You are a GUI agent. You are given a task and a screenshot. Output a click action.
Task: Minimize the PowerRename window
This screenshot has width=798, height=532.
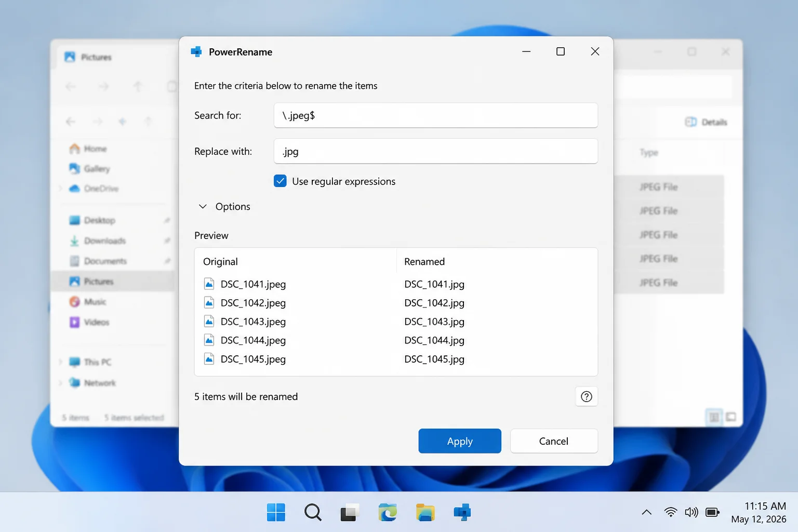[x=526, y=51]
